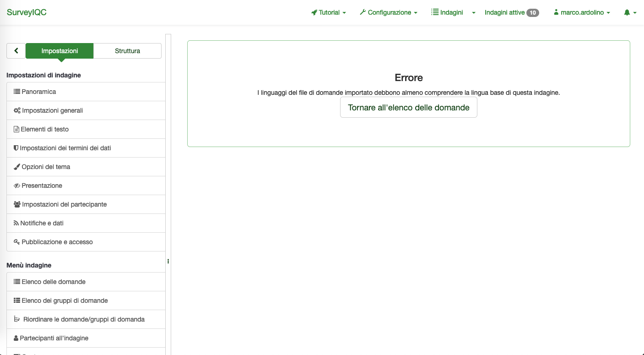Open Impostazioni del partecipante
The width and height of the screenshot is (644, 355).
[x=64, y=204]
